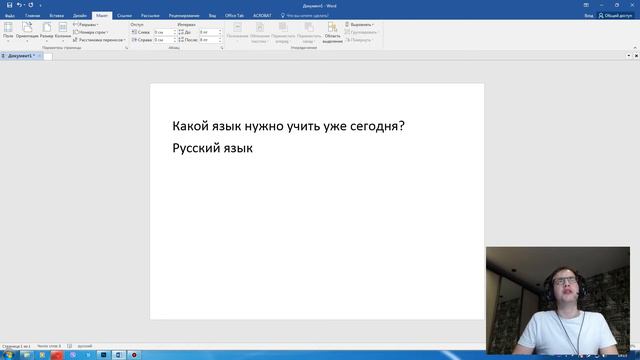Viewport: 640px width, 360px height.
Task: Click the word count in status bar
Action: pos(49,346)
